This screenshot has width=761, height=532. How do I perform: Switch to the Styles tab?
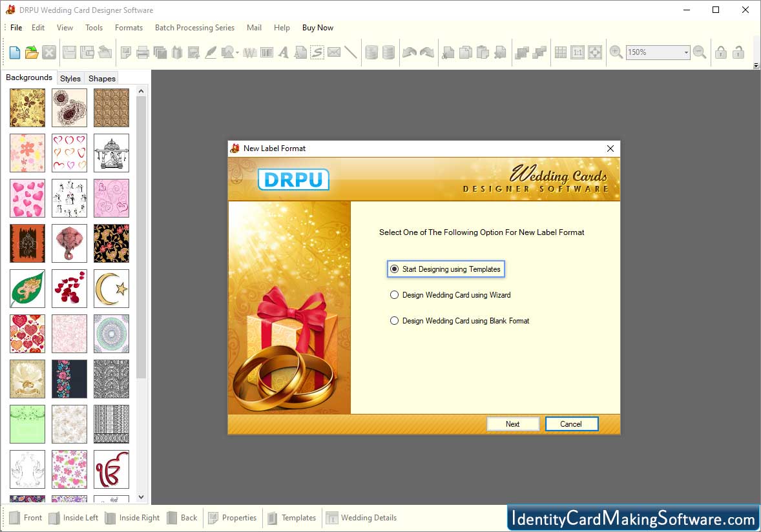click(70, 78)
